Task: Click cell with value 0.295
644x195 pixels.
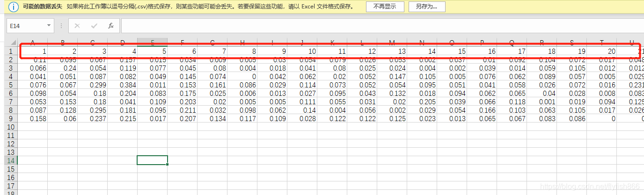Action: coord(92,110)
